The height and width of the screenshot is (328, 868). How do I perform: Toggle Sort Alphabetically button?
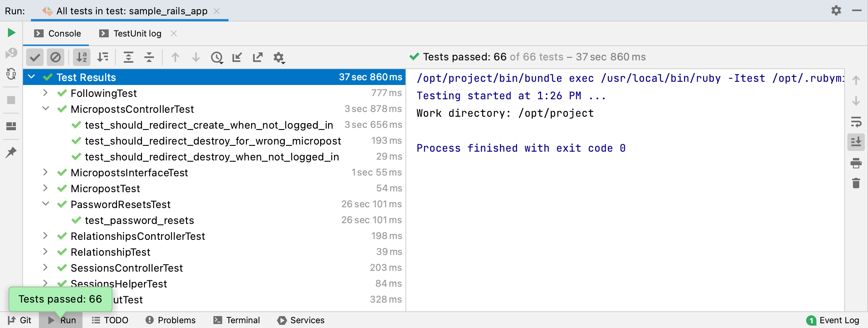click(x=82, y=57)
